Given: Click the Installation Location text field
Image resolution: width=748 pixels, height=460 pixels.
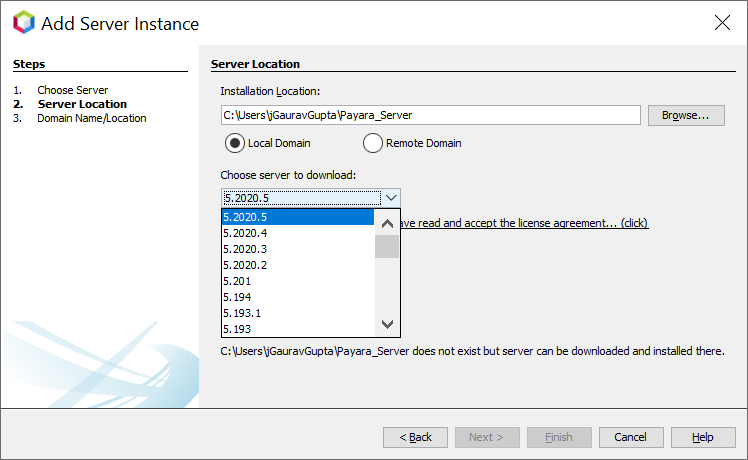Looking at the screenshot, I should point(430,115).
